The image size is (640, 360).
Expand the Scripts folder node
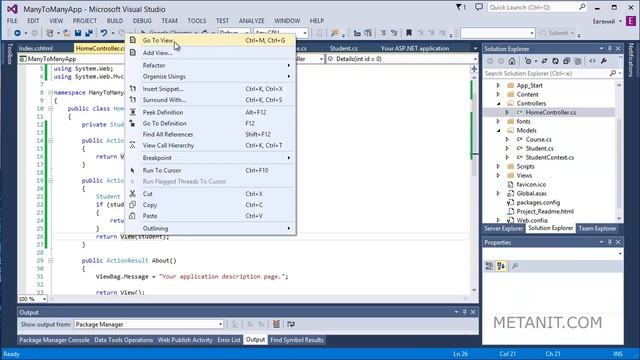pos(498,166)
